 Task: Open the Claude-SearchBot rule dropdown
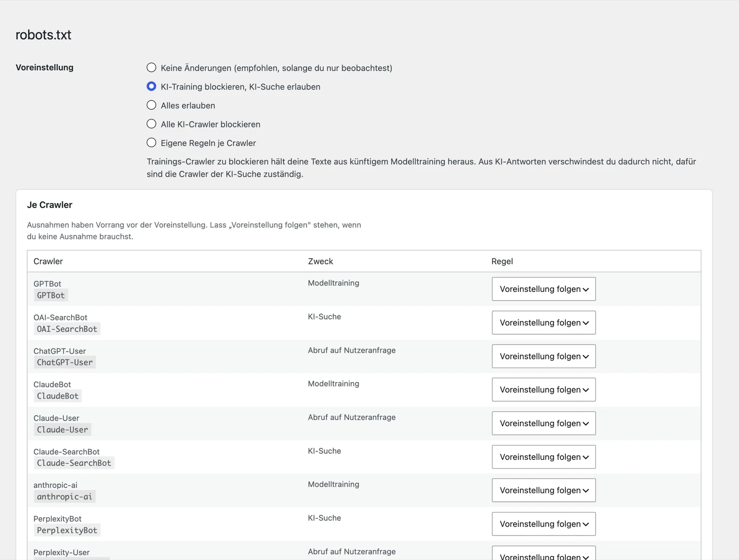tap(544, 457)
